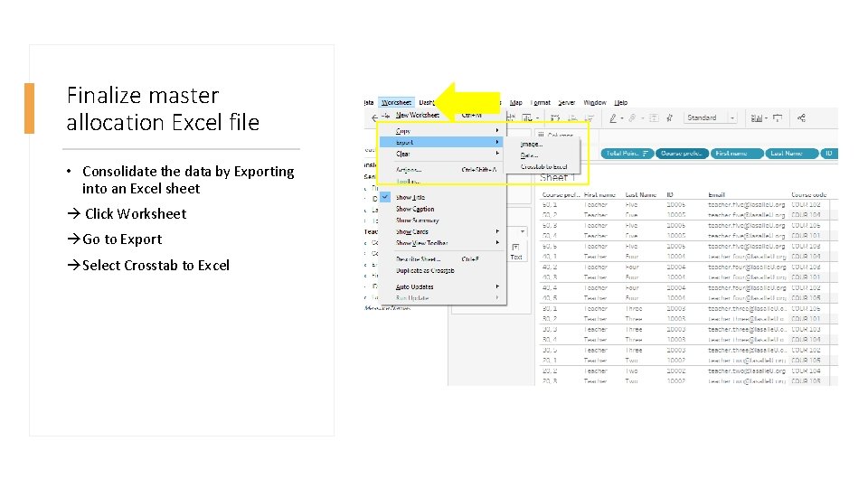Screen dimensions: 868x488
Task: Click the share workbook icon
Action: tap(801, 117)
